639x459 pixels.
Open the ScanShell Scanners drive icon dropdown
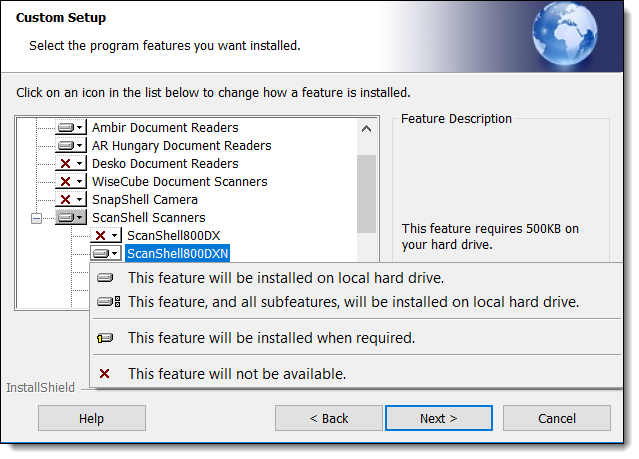point(71,217)
